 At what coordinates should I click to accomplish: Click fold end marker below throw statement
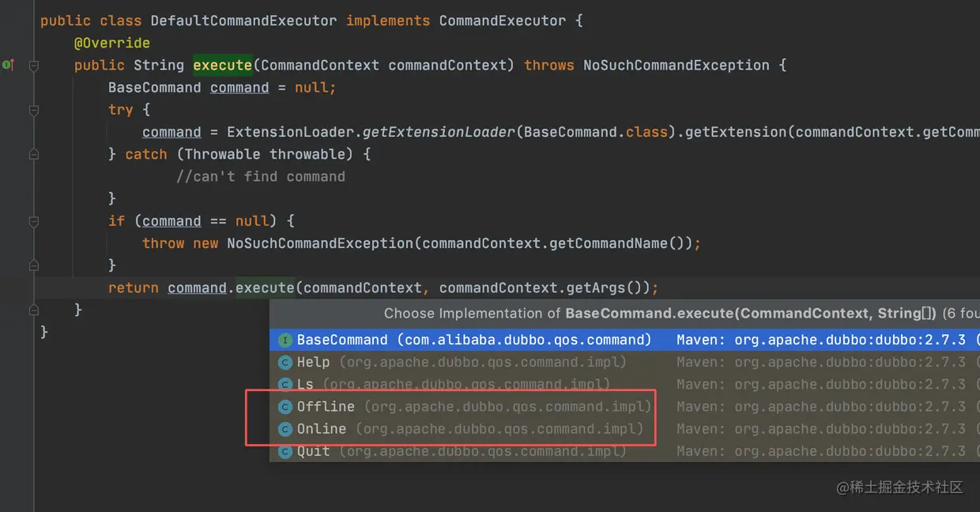pyautogui.click(x=34, y=265)
